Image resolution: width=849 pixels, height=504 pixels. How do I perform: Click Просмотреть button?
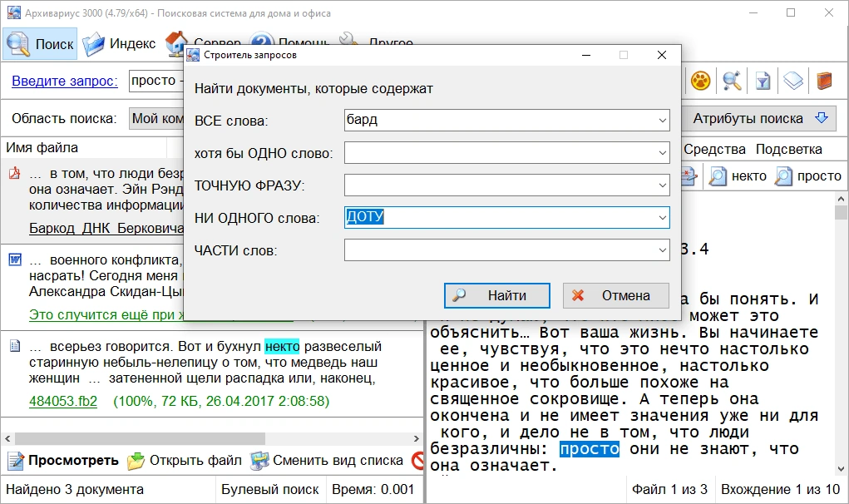(x=63, y=461)
